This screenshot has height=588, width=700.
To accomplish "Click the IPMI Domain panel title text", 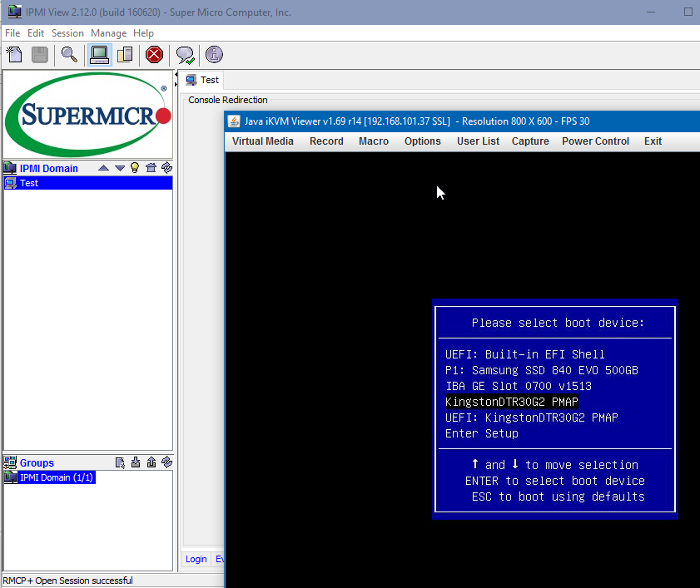I will 48,168.
